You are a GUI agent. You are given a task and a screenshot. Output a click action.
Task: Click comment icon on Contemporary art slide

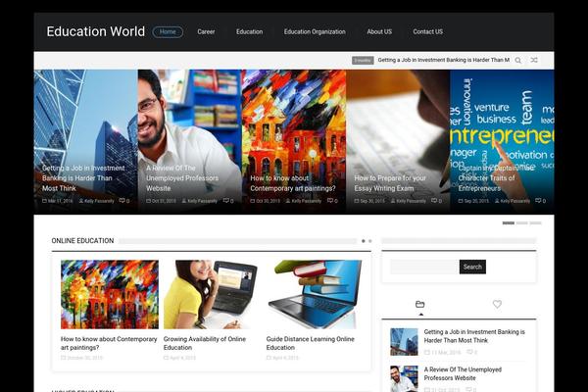(330, 201)
